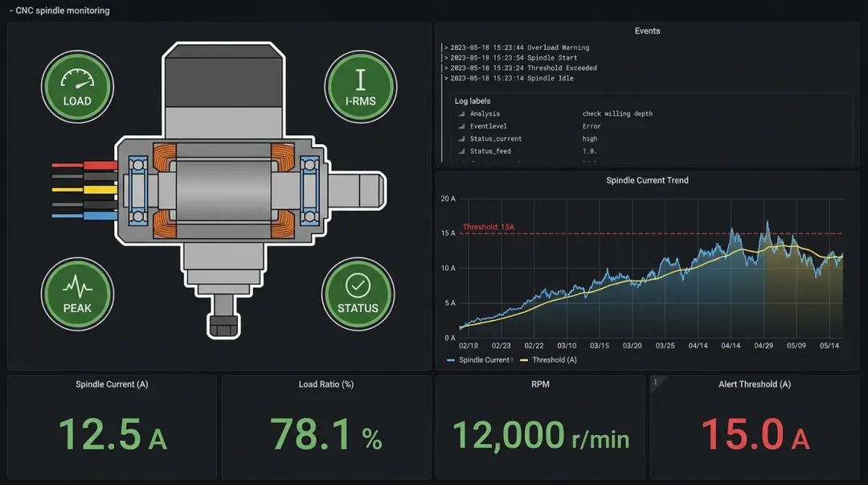The width and height of the screenshot is (868, 485).
Task: Open the Alert Threshold (A) panel title
Action: 755,384
